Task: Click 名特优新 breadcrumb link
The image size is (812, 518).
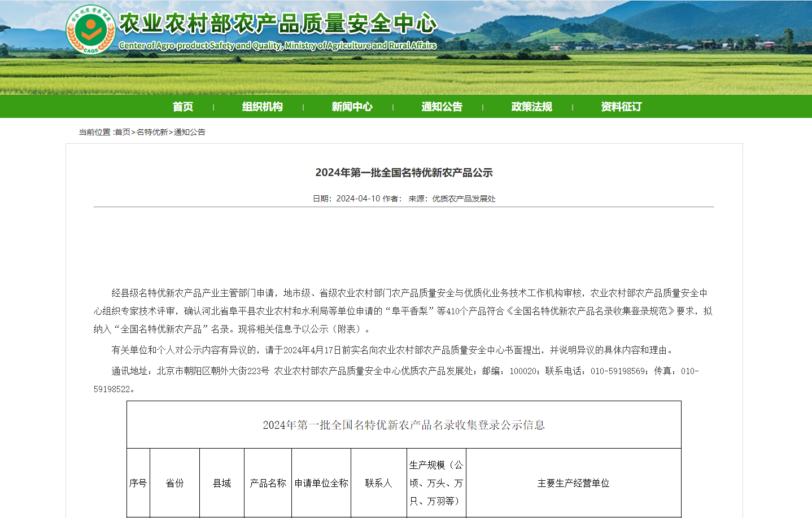Action: (x=152, y=132)
